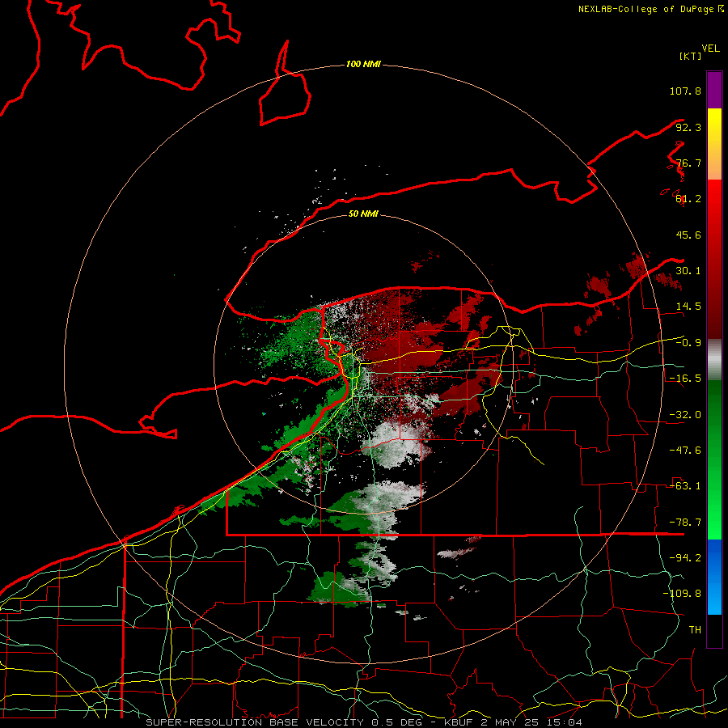Click the VEL legend title
Image resolution: width=728 pixels, height=728 pixels.
pyautogui.click(x=710, y=49)
